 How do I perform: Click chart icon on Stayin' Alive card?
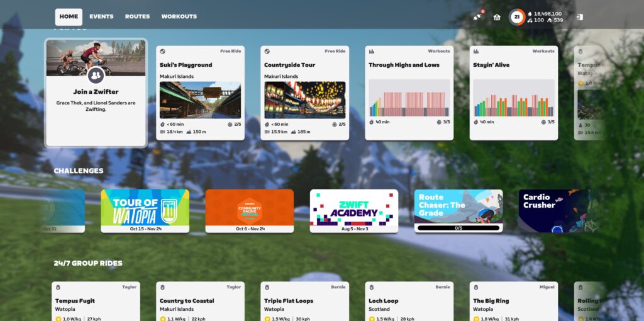[x=475, y=52]
